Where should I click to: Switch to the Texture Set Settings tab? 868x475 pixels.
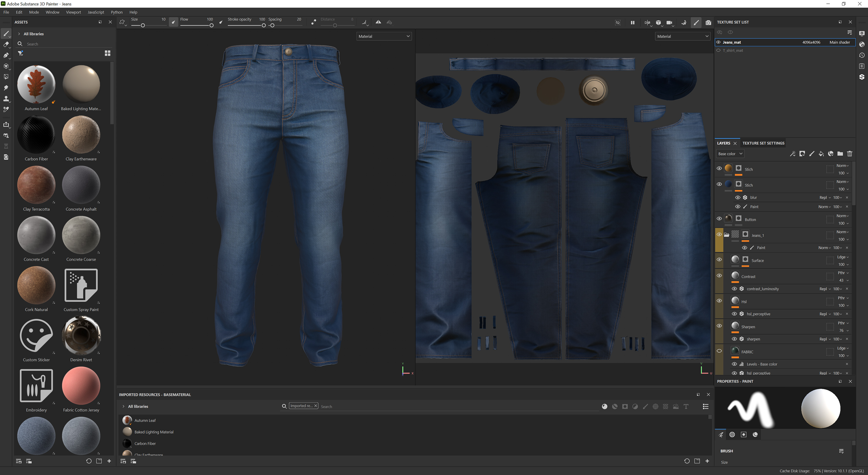pos(764,143)
